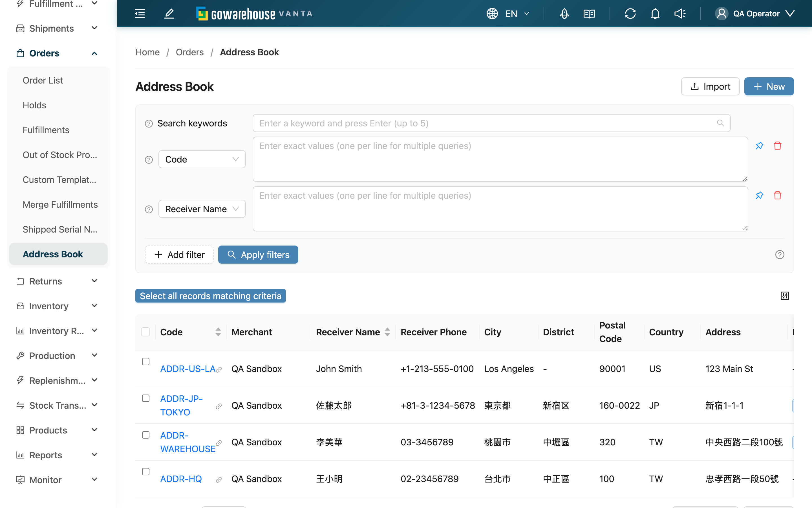Delete the Receiver Name filter row
Viewport: 812px width, 508px height.
point(777,195)
